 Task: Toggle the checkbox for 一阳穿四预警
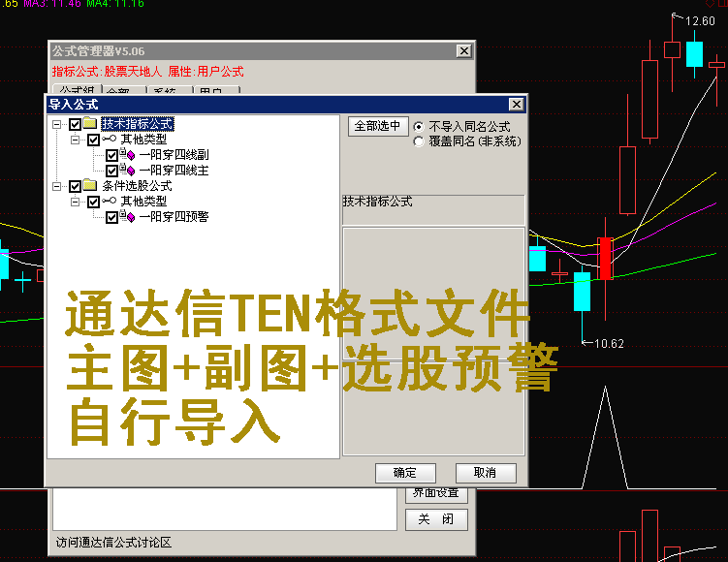(111, 217)
